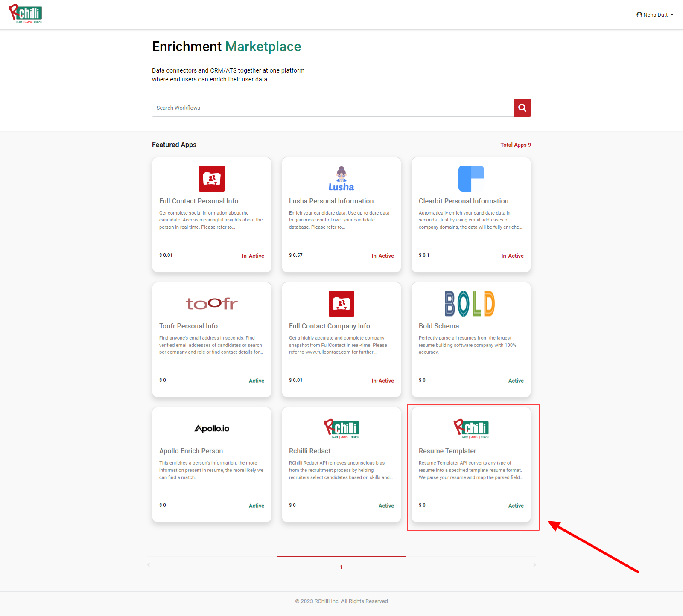Open the Full Contact Personal Info logo icon

[x=212, y=178]
